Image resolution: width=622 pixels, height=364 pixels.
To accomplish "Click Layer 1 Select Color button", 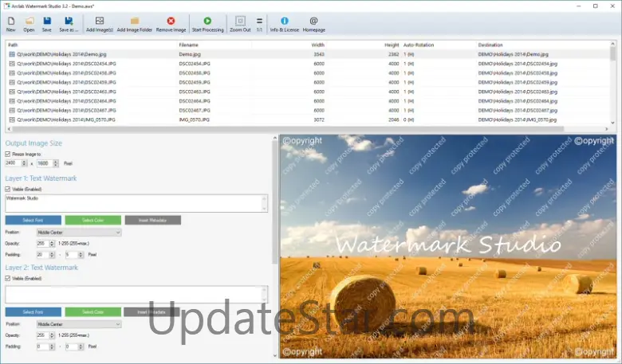I will (x=93, y=220).
